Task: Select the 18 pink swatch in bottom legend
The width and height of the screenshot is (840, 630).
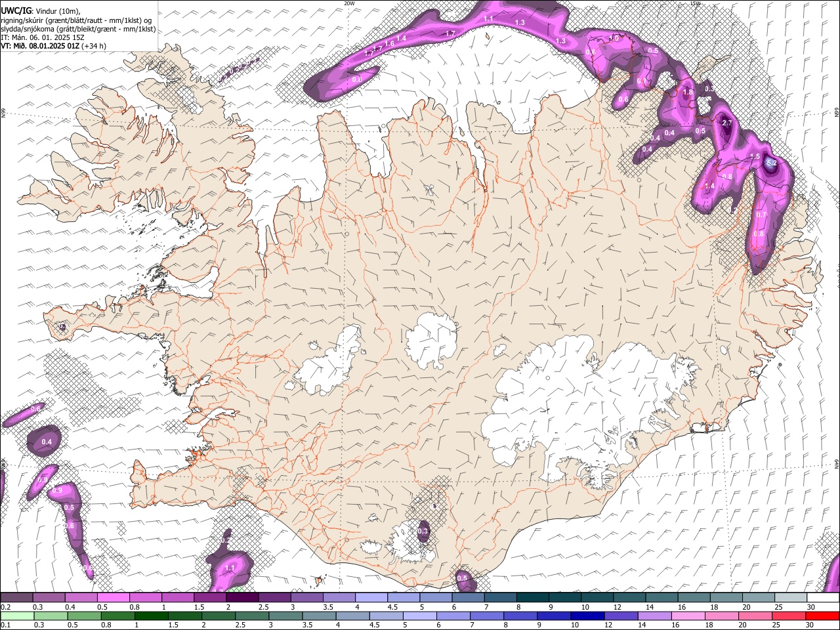Action: click(722, 616)
